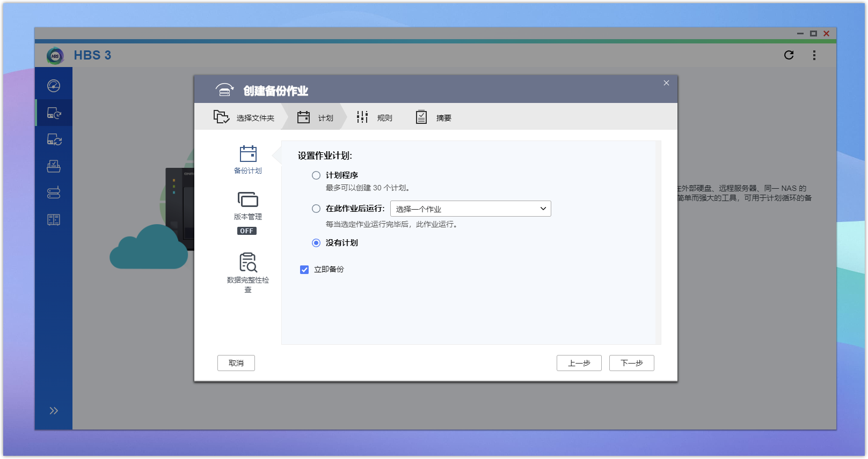Screen dimensions: 868x459
Task: Open the Sync sidebar icon
Action: (x=54, y=140)
